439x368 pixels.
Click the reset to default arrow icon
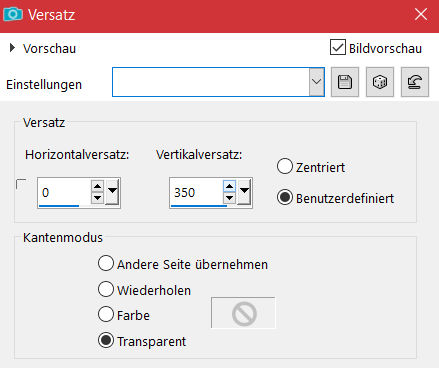click(x=415, y=82)
